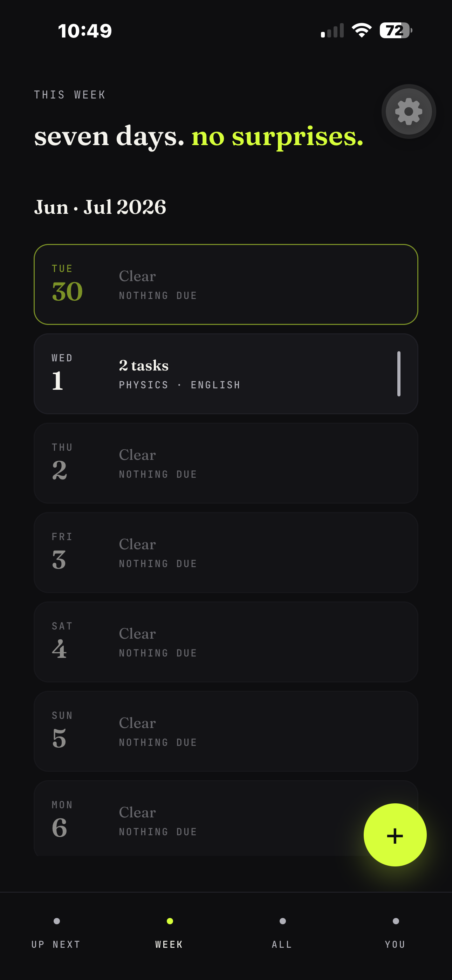Switch to the ALL tab
Screen dimensions: 452x980
282,944
